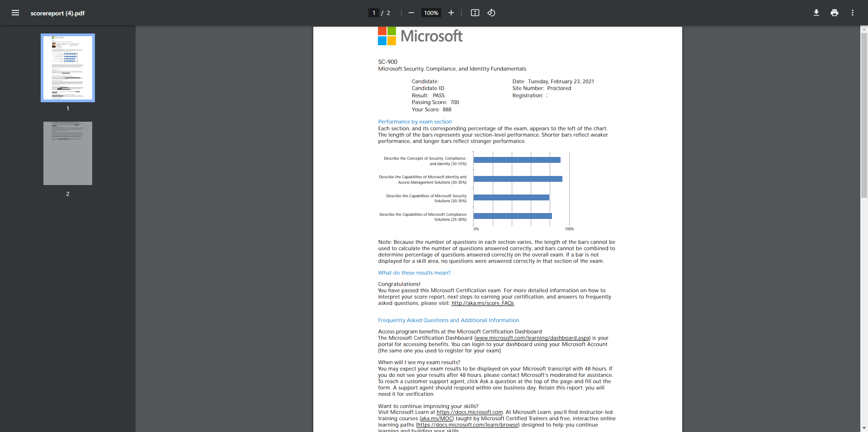Zoom out of the document
The height and width of the screenshot is (432, 868).
pyautogui.click(x=410, y=13)
